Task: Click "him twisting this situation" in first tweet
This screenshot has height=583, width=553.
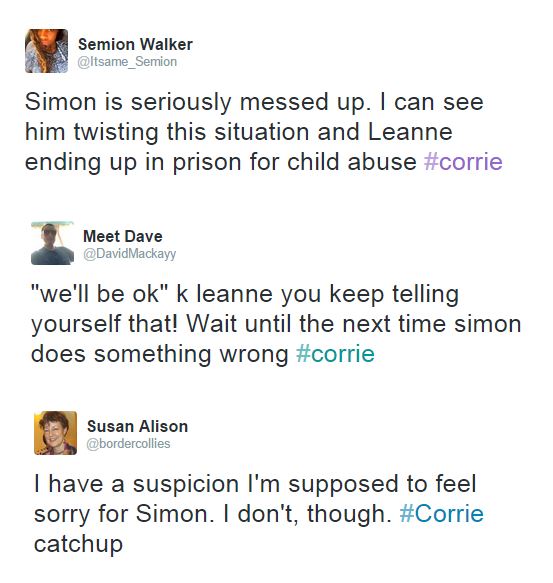Action: 167,132
